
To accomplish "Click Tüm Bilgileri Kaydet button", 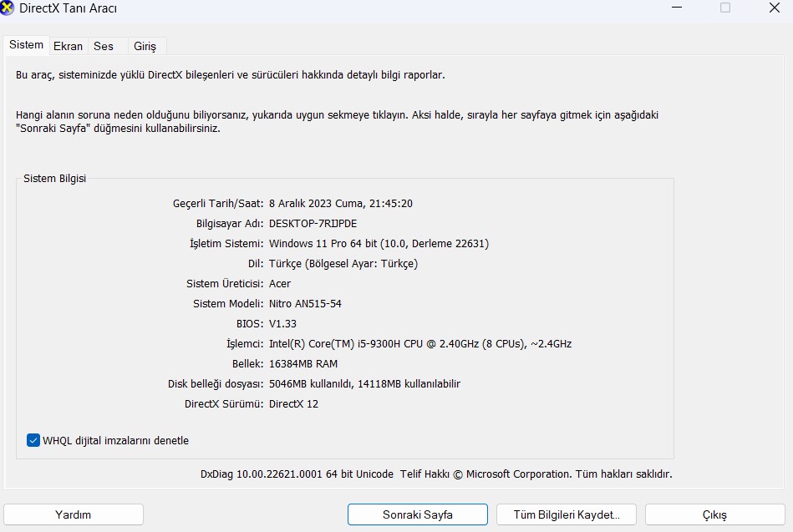I will (x=567, y=514).
